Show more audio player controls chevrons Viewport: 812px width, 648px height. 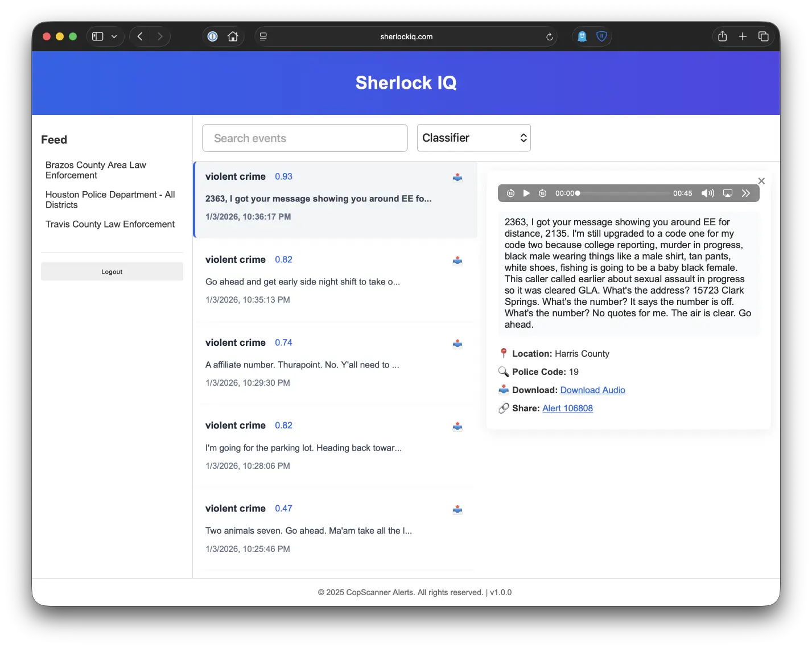coord(746,193)
